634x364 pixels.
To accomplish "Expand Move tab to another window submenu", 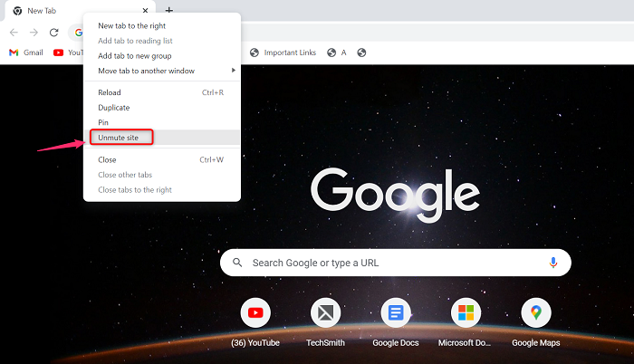I will (x=162, y=71).
